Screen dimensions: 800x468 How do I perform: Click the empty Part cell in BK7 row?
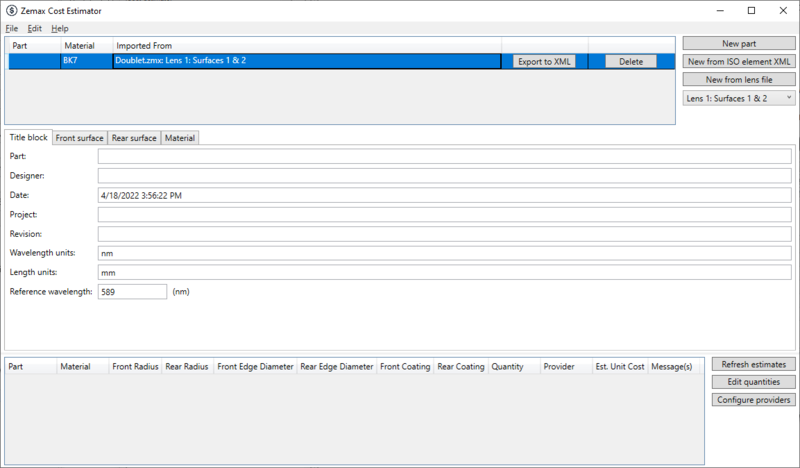[34, 61]
